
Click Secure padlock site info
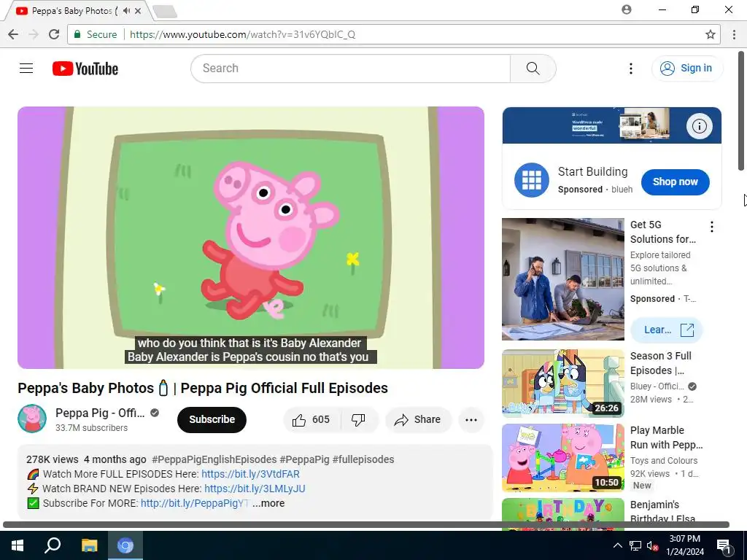tap(95, 34)
